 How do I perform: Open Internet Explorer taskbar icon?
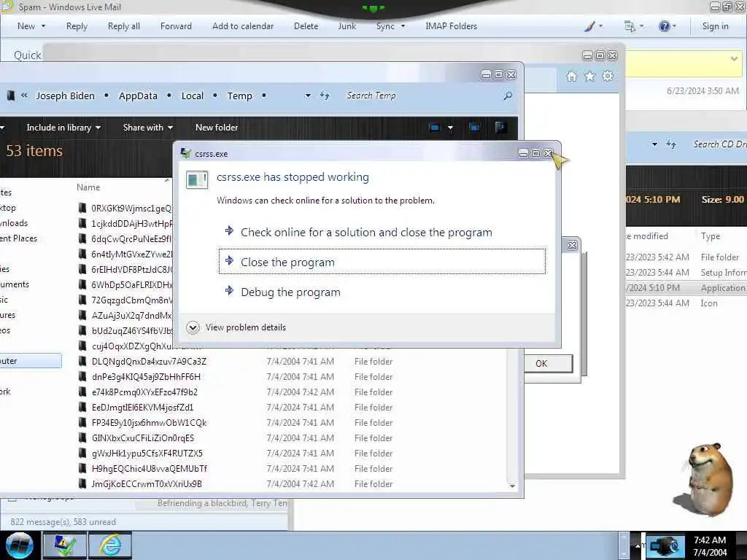(110, 545)
